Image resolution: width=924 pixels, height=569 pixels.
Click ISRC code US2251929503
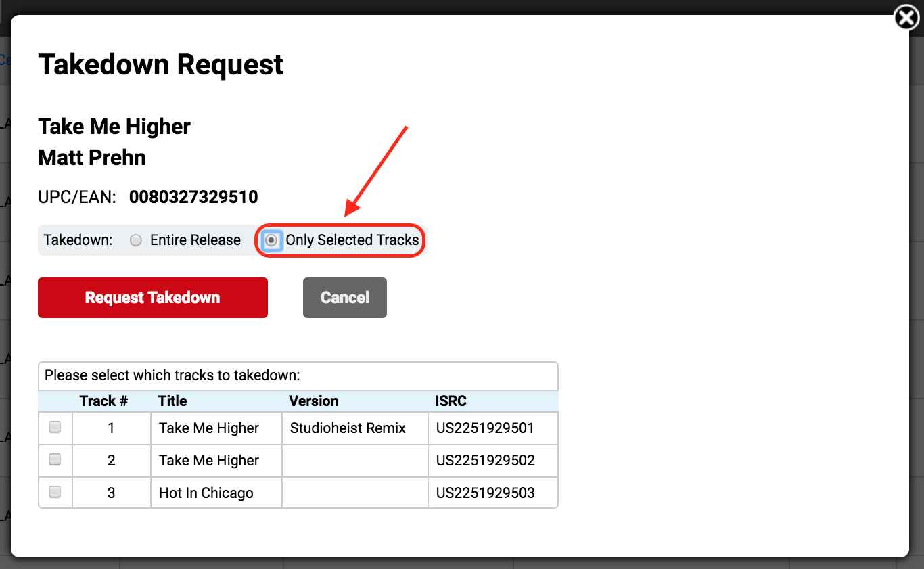pyautogui.click(x=485, y=493)
